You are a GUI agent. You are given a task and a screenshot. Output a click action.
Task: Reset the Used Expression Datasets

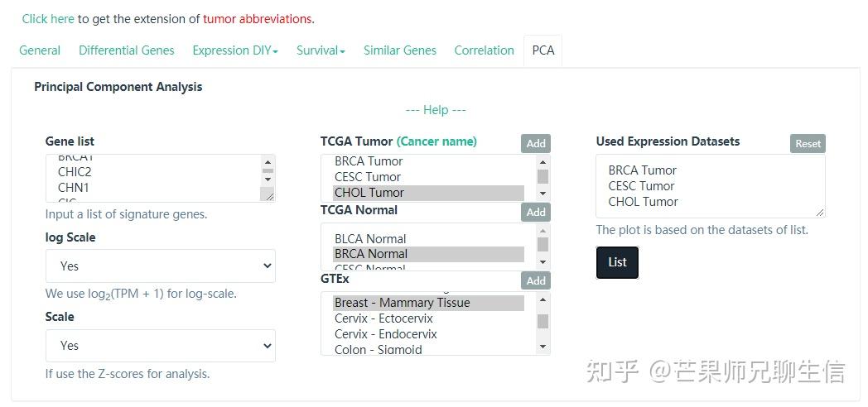click(808, 143)
